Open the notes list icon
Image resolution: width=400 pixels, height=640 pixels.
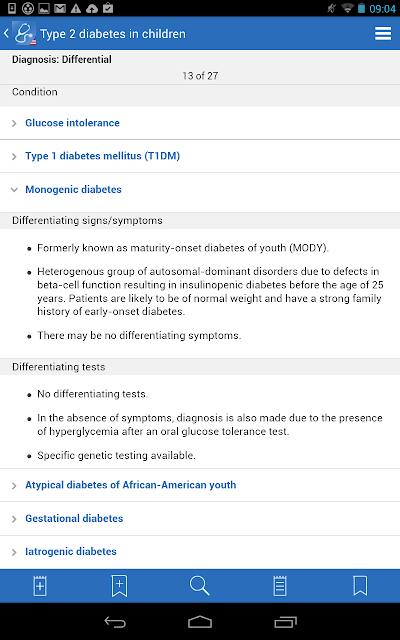click(280, 586)
